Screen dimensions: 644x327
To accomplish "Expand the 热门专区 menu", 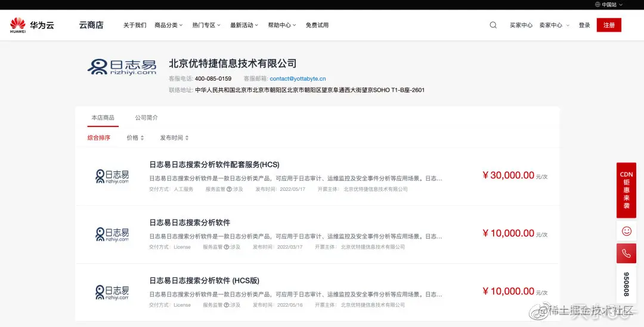I will 206,25.
